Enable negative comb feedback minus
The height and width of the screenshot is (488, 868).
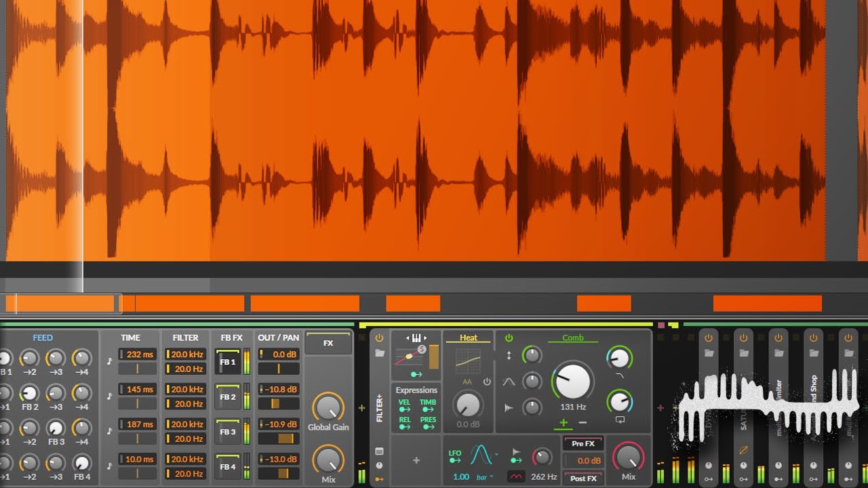pos(583,423)
